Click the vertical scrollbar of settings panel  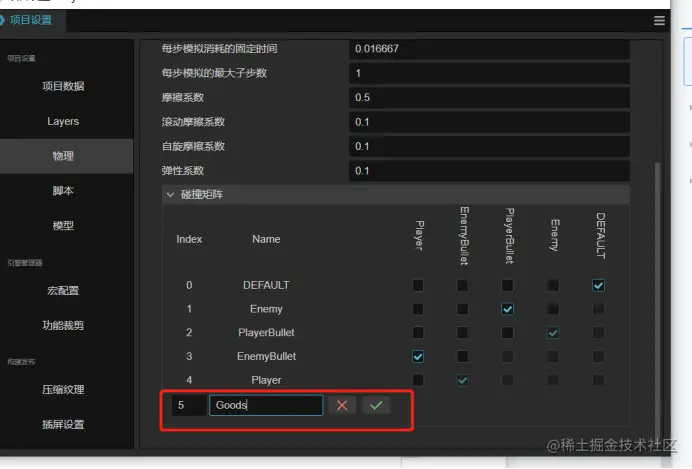657,300
